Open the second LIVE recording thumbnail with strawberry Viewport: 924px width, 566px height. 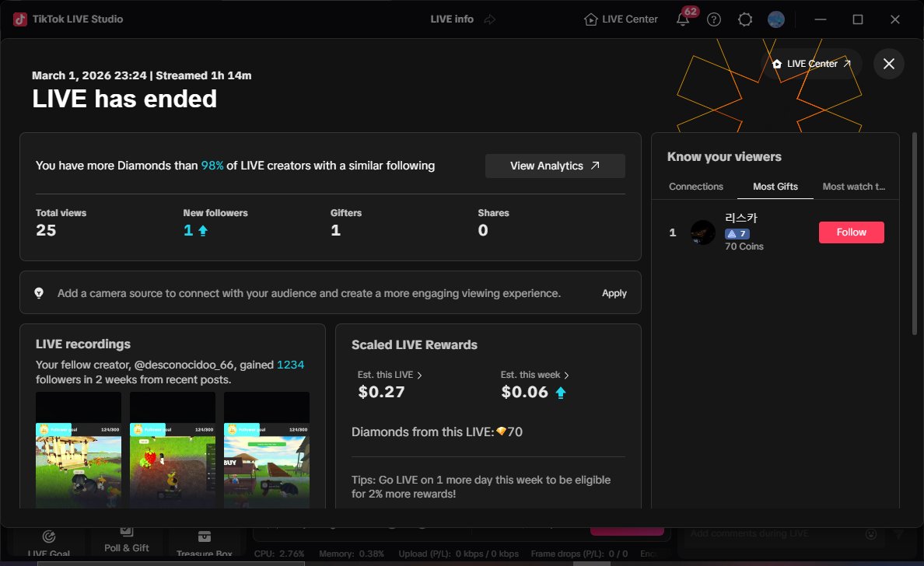pos(172,450)
